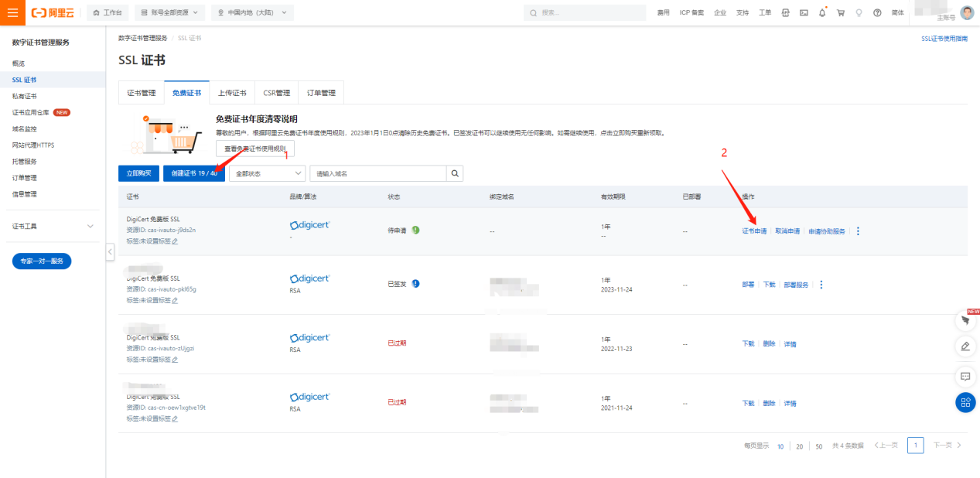The height and width of the screenshot is (478, 980).
Task: Click the cube tool icon after 工单
Action: 786,13
